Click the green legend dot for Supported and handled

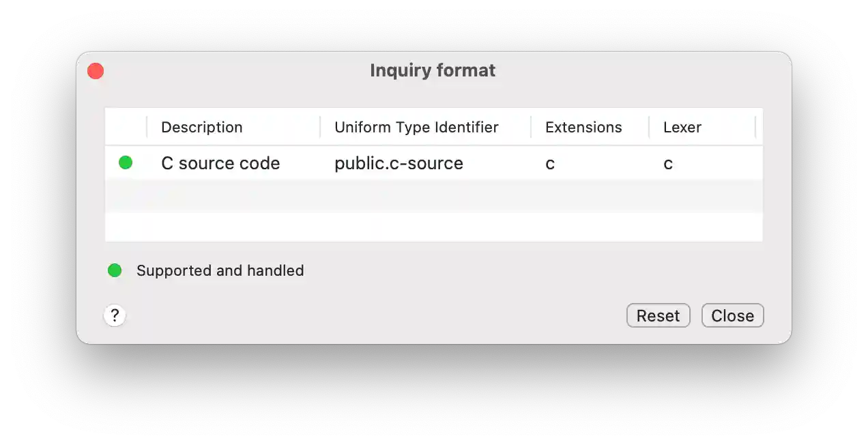pyautogui.click(x=115, y=270)
